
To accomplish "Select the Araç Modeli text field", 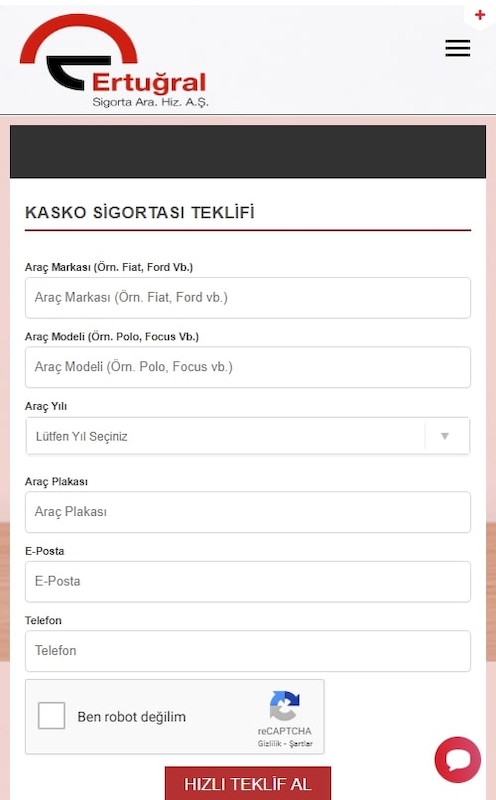I will 248,367.
